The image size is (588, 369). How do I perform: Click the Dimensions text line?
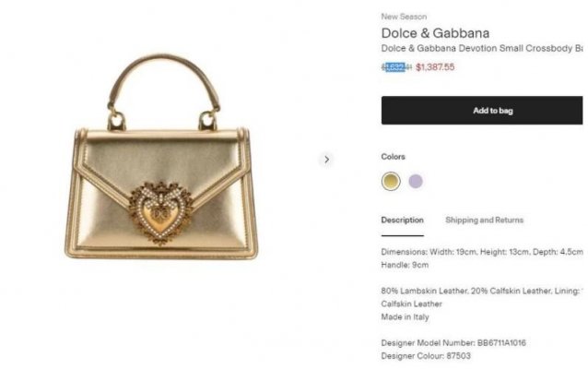(x=480, y=251)
